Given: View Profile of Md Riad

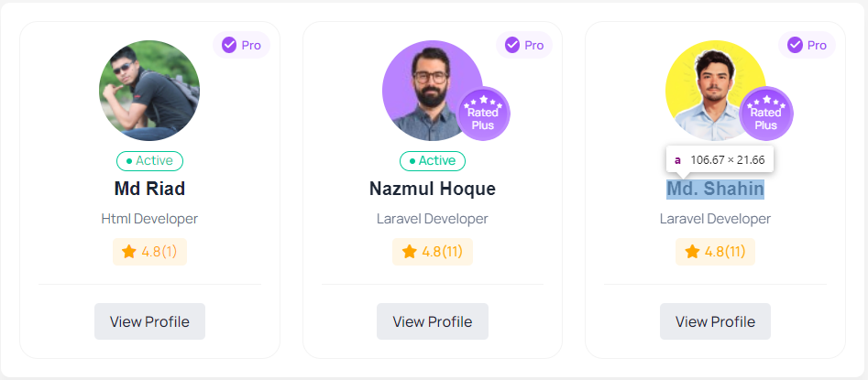Looking at the screenshot, I should pyautogui.click(x=149, y=321).
